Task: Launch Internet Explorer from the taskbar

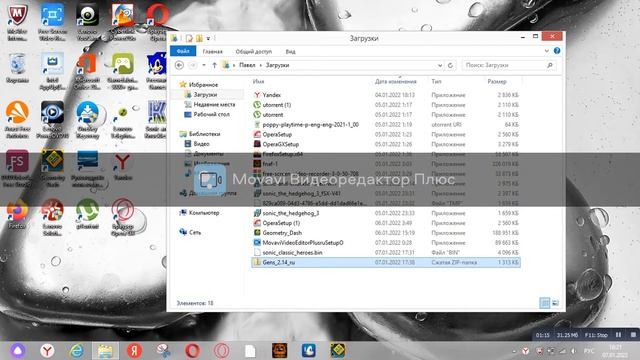Action: click(76, 350)
